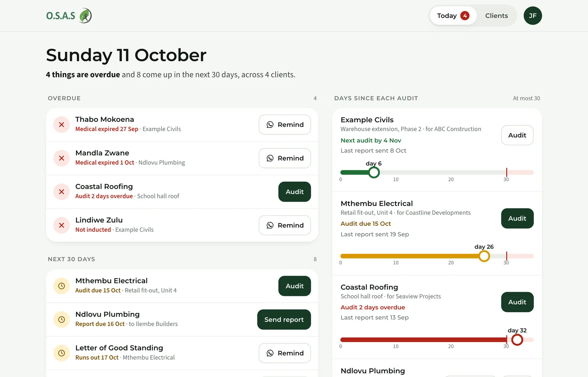Click 'Not inducted' status text
This screenshot has width=588, height=377.
click(93, 230)
